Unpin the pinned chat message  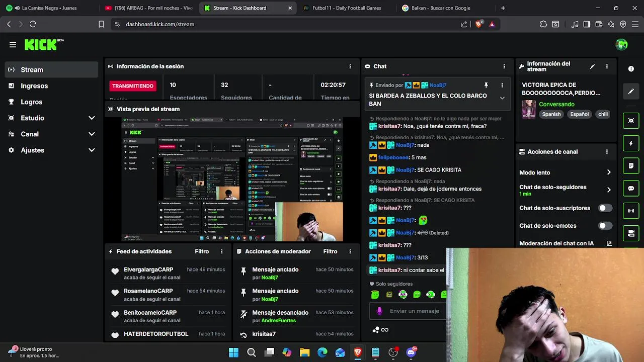(486, 85)
